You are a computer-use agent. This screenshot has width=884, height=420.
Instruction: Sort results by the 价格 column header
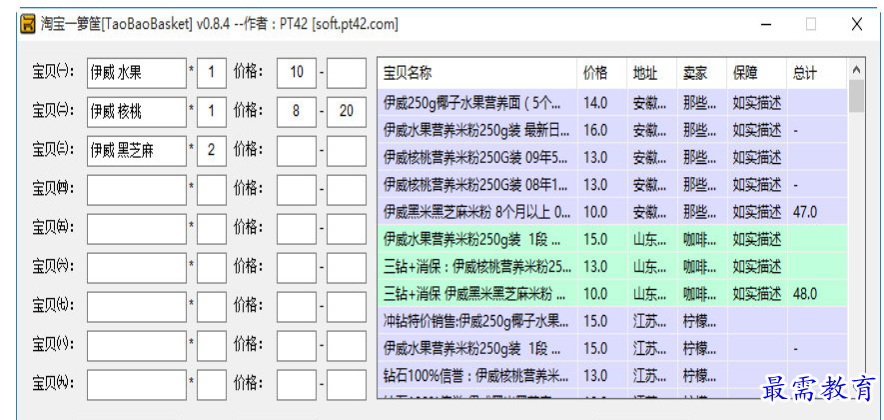(602, 73)
